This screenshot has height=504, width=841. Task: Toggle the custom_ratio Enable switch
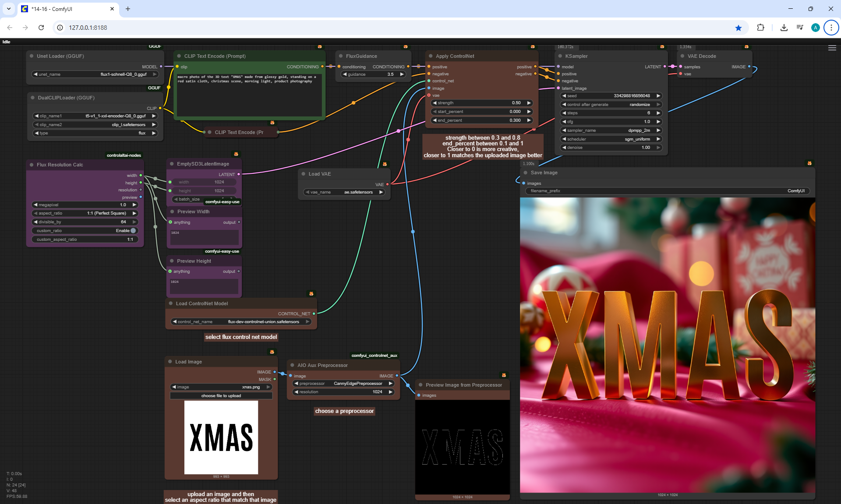coord(133,231)
